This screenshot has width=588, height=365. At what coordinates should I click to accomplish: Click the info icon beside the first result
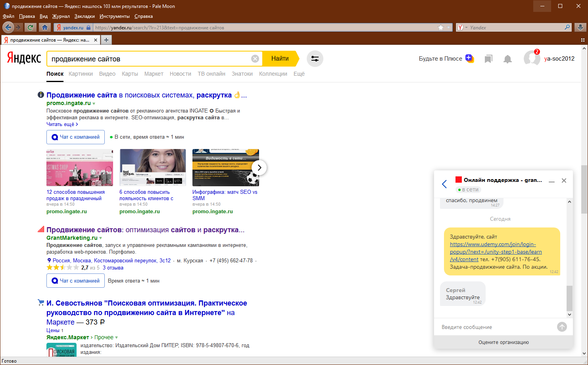[40, 95]
